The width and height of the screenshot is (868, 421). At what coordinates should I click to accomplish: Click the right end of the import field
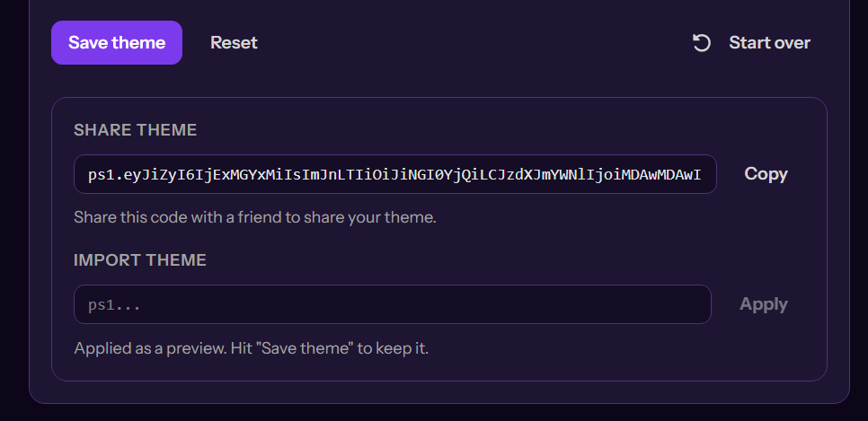coord(692,304)
